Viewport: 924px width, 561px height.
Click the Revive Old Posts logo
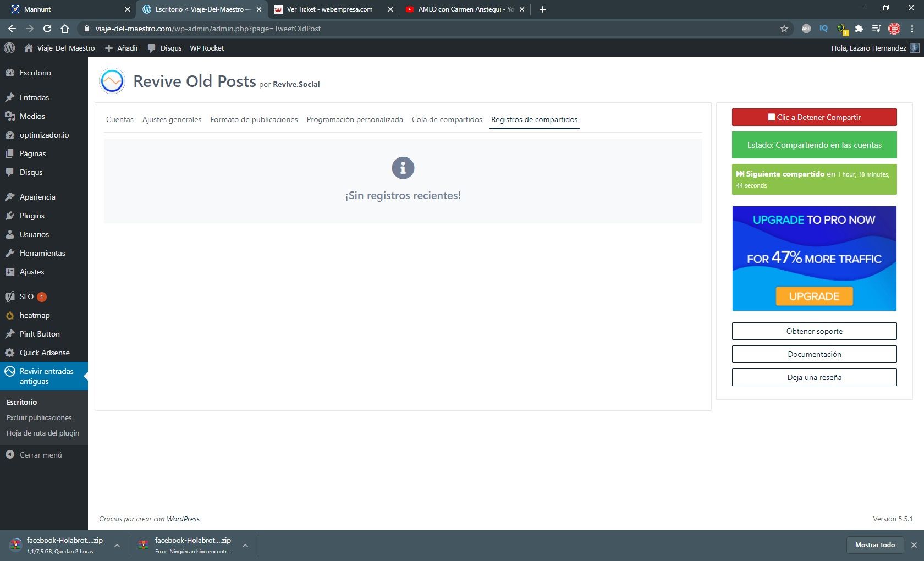112,81
